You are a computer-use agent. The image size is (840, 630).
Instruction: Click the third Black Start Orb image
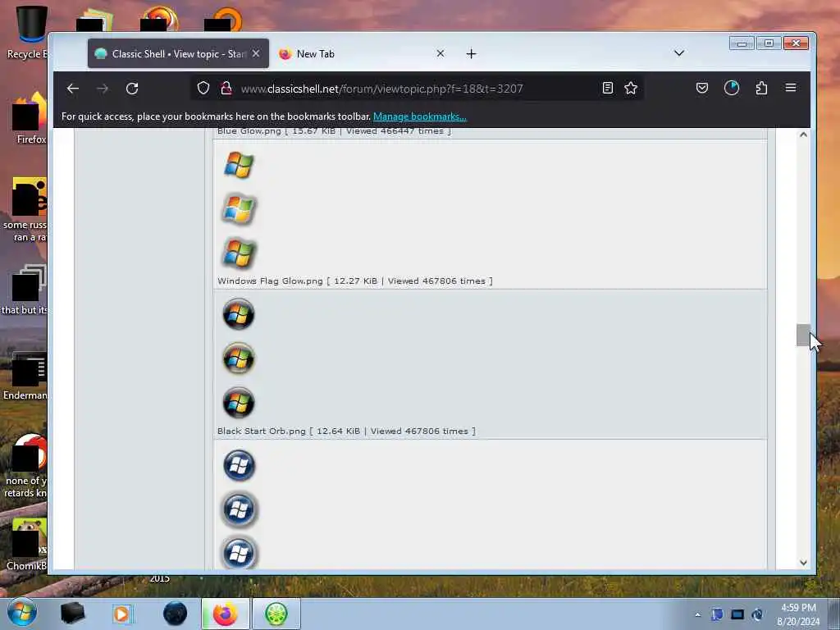pos(239,403)
